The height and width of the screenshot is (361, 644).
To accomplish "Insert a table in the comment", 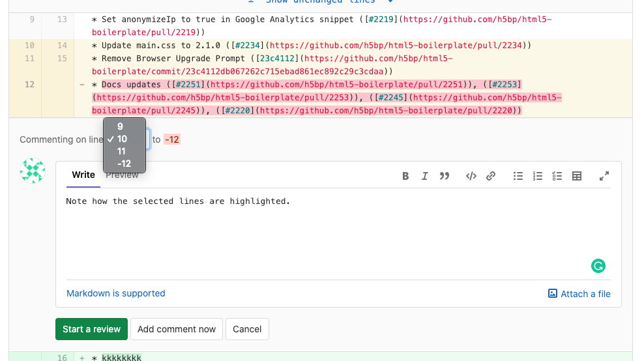I will pyautogui.click(x=577, y=176).
